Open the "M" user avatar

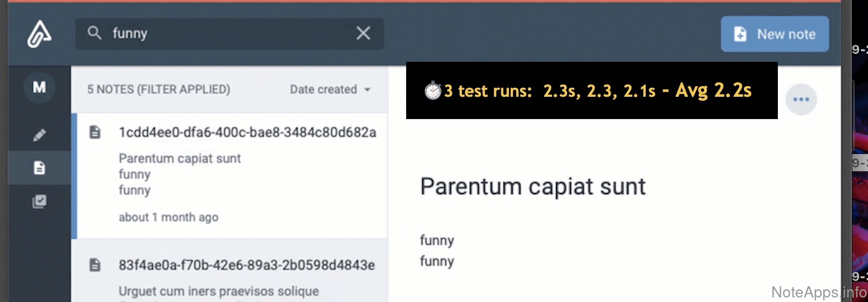coord(39,88)
